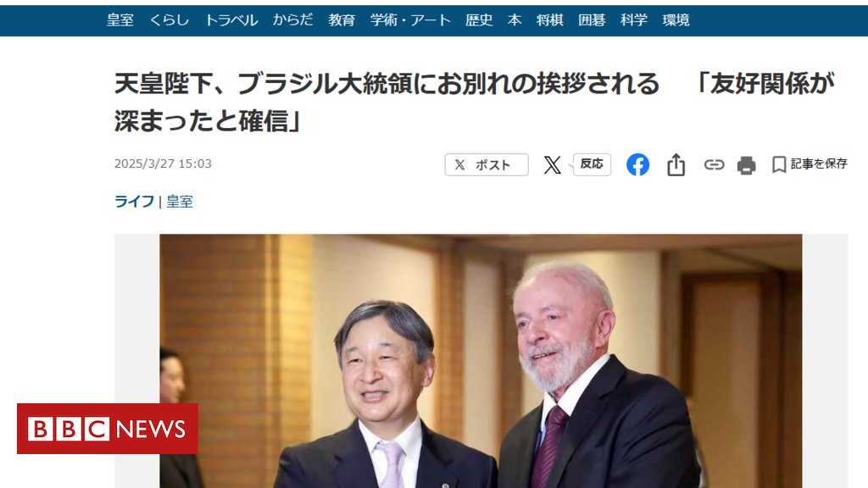This screenshot has height=488, width=868.
Task: Share article on Facebook icon
Action: [x=637, y=165]
